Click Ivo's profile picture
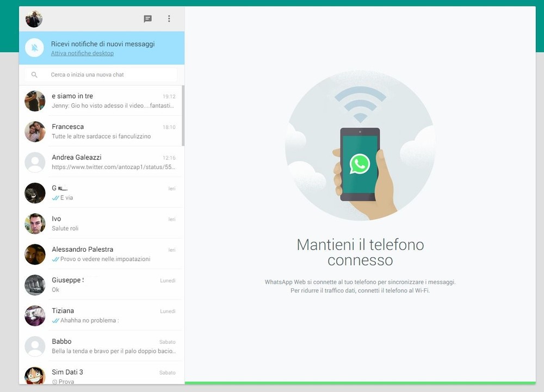The image size is (544, 392). (x=35, y=223)
